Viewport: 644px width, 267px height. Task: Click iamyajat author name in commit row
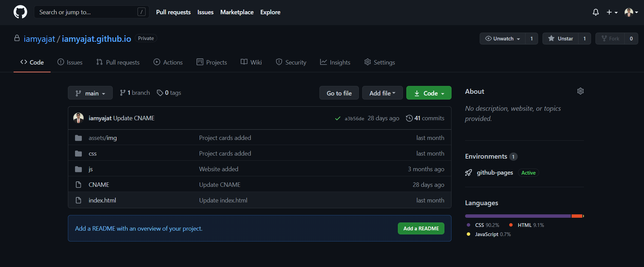pos(100,118)
